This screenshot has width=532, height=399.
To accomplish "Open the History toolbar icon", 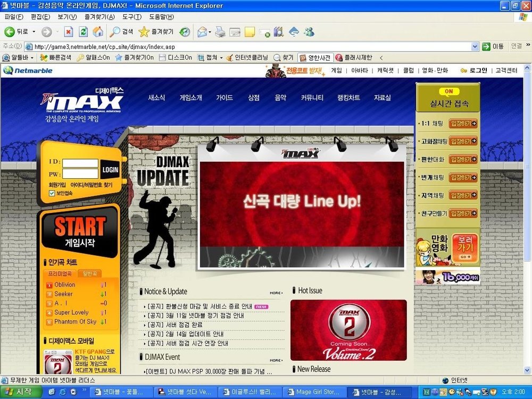I will coord(184,32).
